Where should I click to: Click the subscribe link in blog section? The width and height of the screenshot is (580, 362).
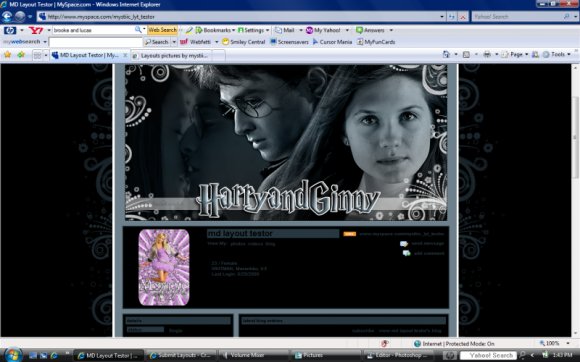pyautogui.click(x=362, y=331)
